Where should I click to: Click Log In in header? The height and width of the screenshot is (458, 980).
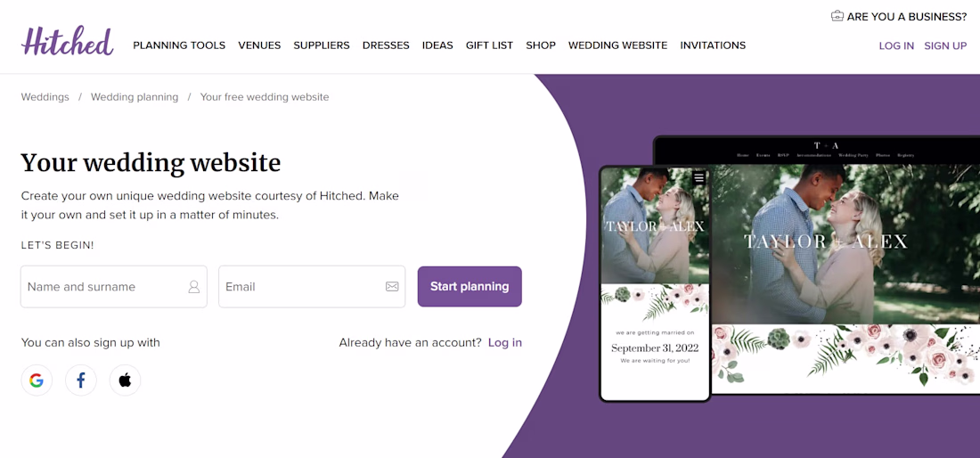(896, 45)
